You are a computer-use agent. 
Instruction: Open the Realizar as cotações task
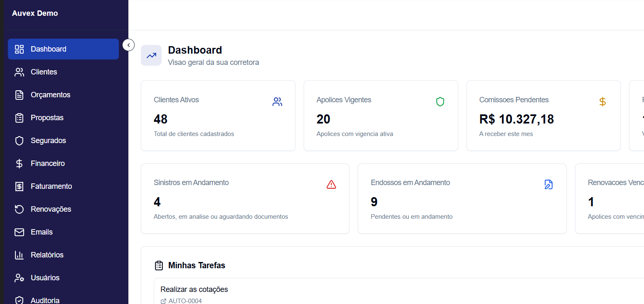click(x=194, y=289)
